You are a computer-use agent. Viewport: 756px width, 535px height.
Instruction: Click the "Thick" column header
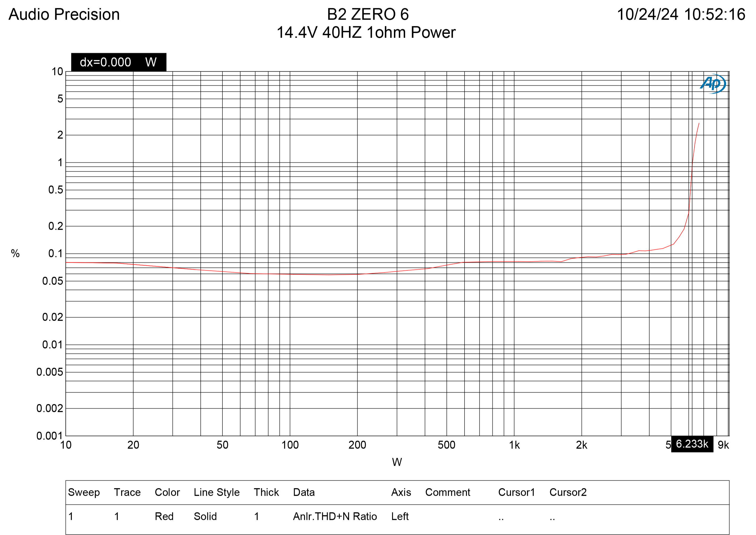(x=267, y=493)
